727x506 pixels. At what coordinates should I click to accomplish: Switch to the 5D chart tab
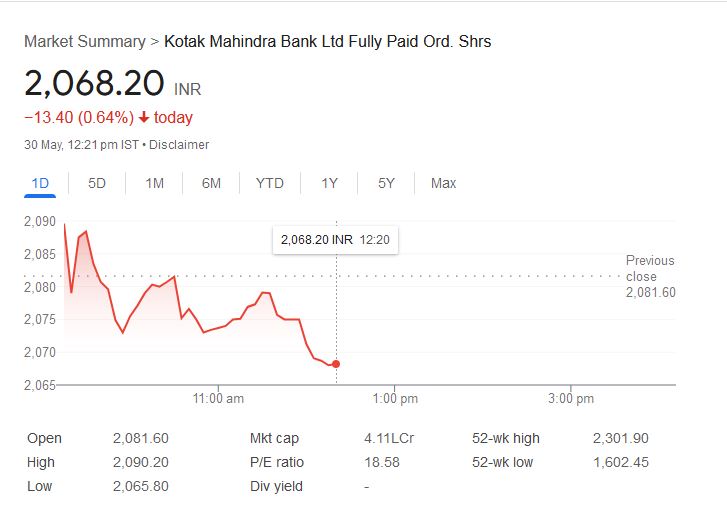[x=97, y=183]
